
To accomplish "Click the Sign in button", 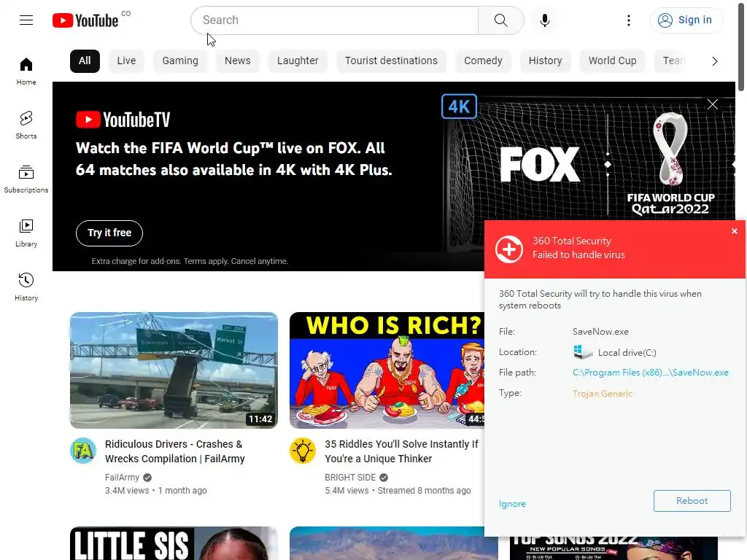I will click(686, 20).
